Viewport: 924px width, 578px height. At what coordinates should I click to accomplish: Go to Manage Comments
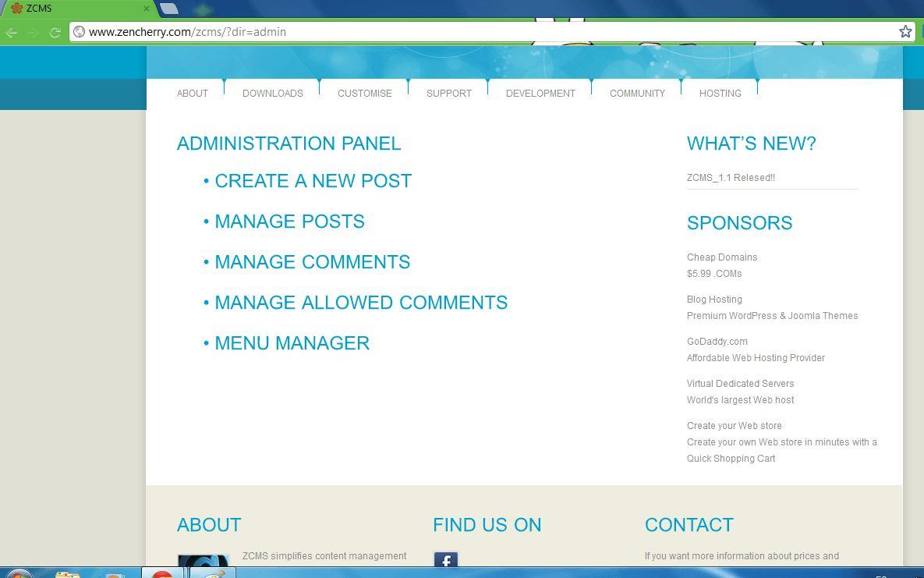point(313,262)
